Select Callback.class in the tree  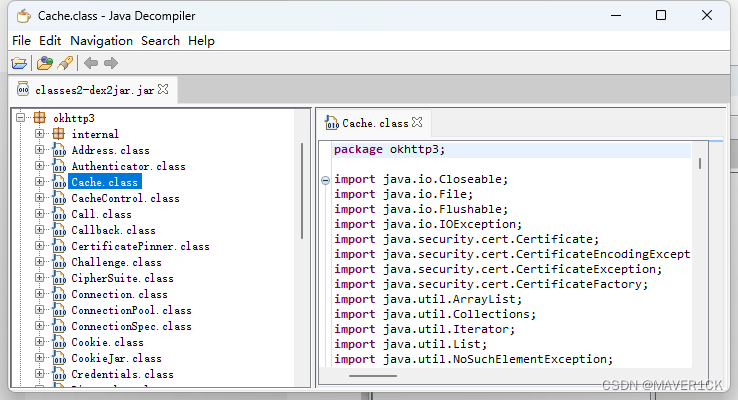(x=113, y=230)
